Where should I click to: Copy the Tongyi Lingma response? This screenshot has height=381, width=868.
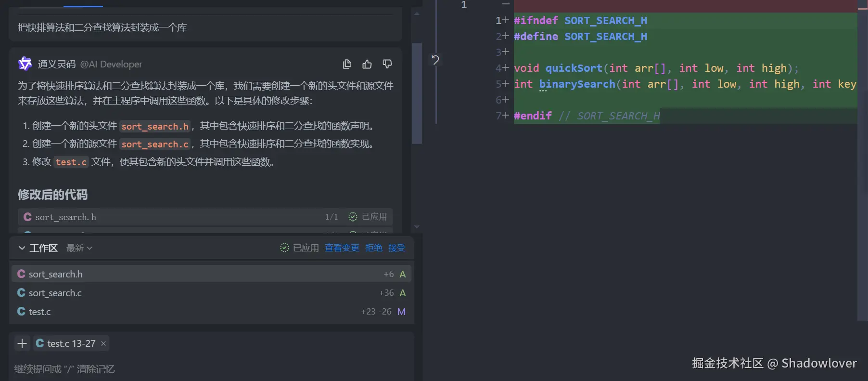coord(347,64)
